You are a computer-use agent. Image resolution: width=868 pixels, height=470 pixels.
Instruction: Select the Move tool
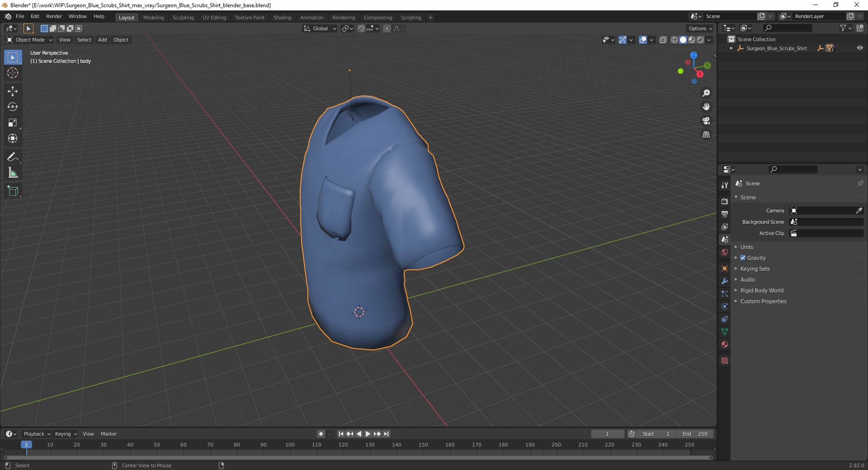[13, 91]
